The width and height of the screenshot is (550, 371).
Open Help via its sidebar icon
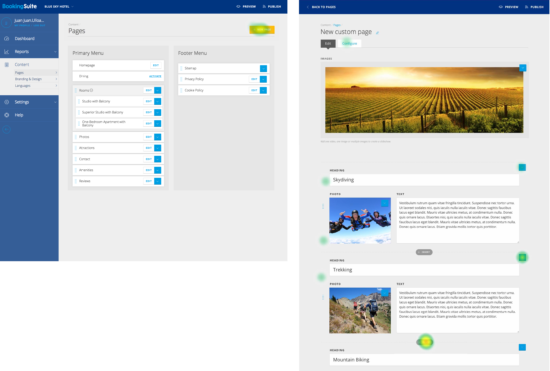coord(6,115)
